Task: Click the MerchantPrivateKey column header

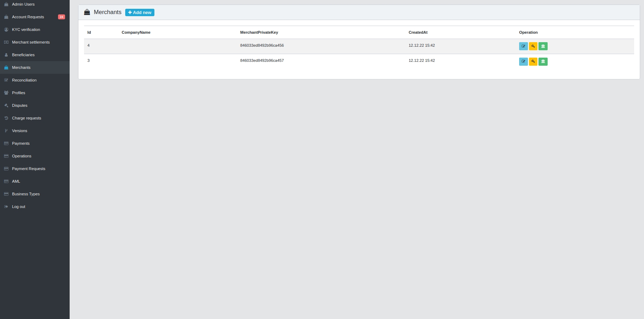Action: 259,32
